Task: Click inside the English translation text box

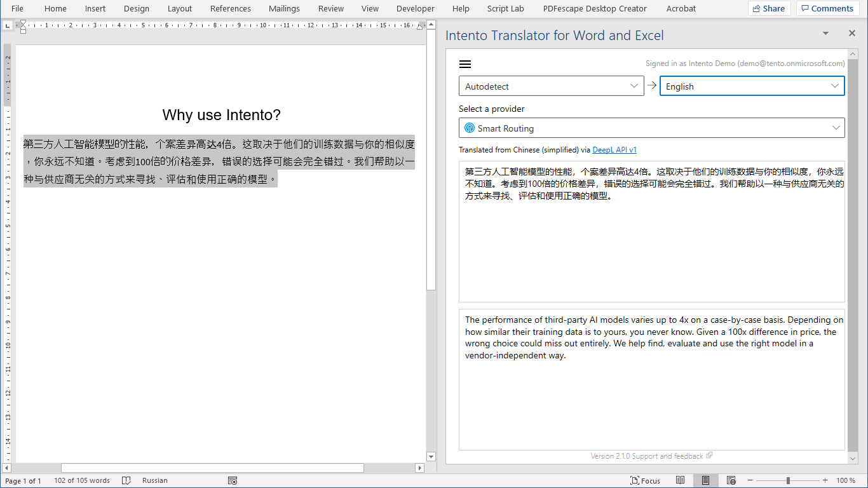Action: tap(652, 379)
